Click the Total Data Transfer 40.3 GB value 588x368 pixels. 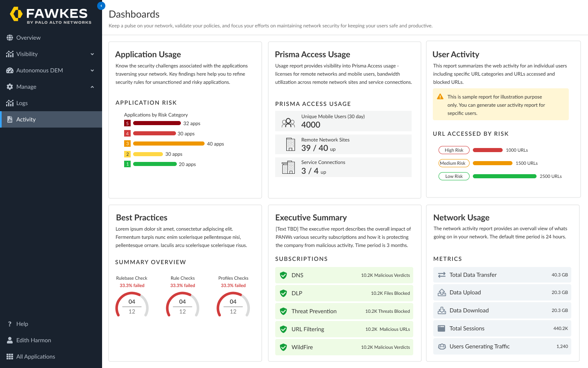(x=560, y=275)
